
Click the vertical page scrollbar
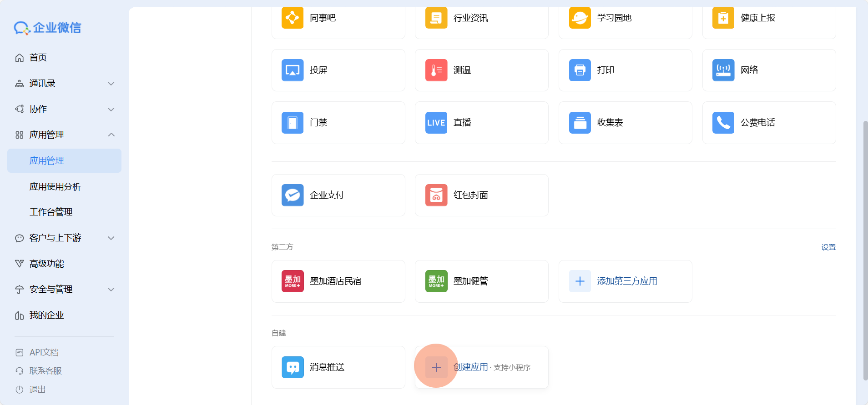coord(865,250)
